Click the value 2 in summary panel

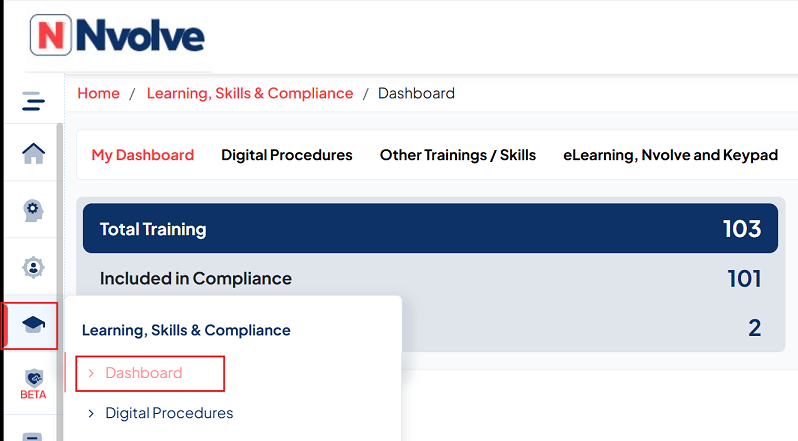[755, 328]
